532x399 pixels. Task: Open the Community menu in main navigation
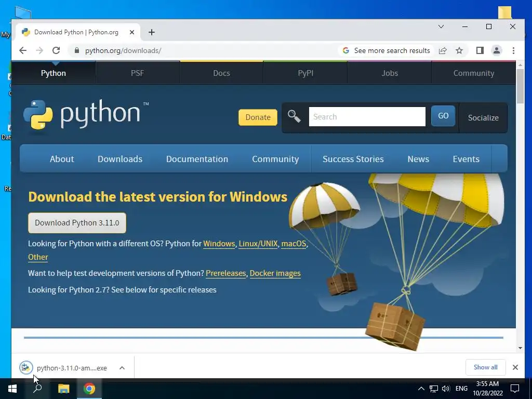click(275, 159)
